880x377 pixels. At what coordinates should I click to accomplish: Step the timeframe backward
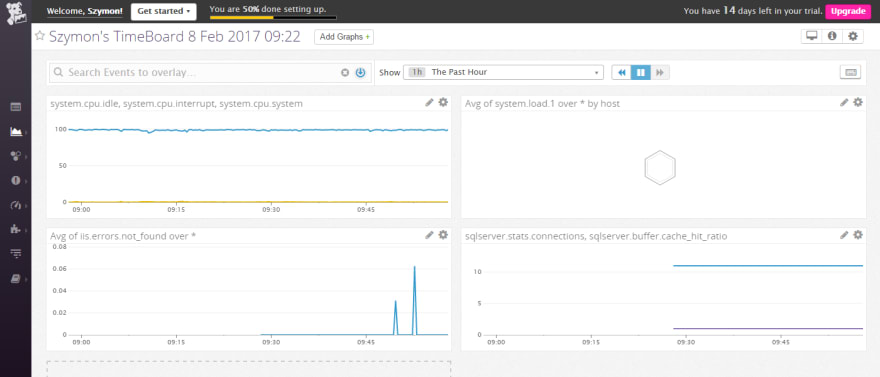tap(621, 72)
